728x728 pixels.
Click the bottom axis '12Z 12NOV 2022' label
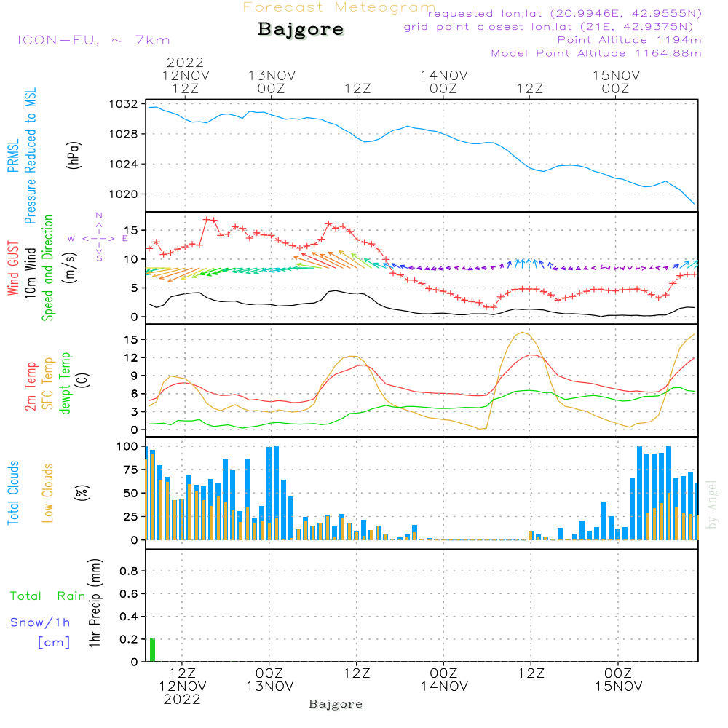coord(183,687)
